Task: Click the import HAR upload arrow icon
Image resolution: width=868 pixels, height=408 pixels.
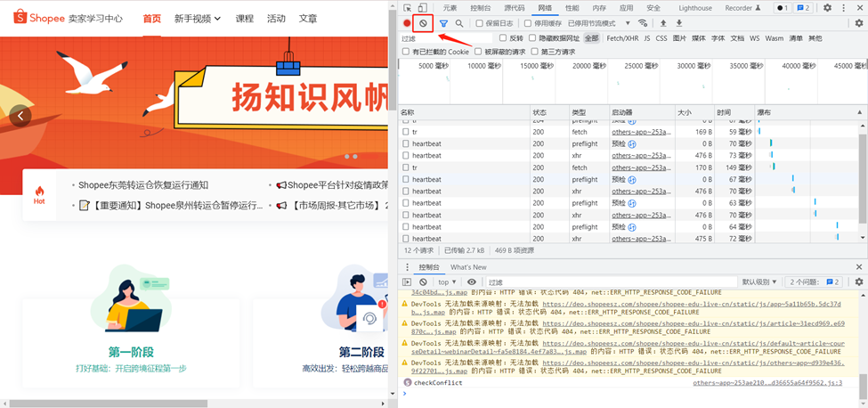Action: coord(663,23)
